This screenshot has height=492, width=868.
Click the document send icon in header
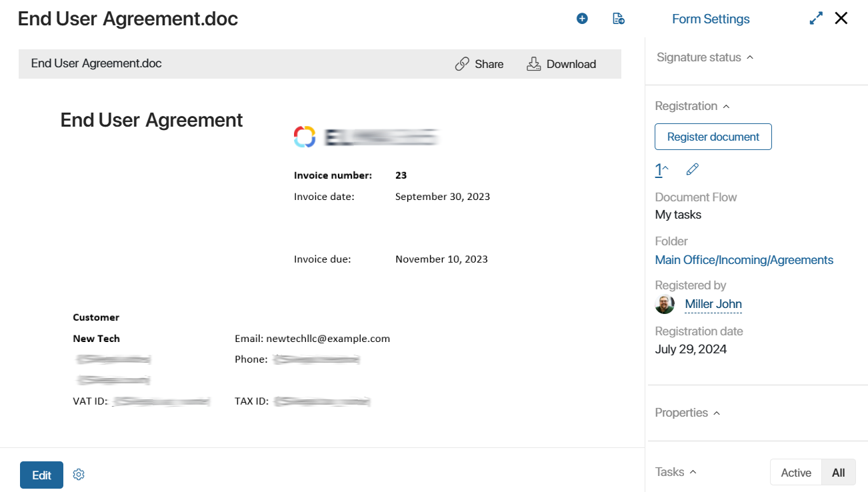619,19
